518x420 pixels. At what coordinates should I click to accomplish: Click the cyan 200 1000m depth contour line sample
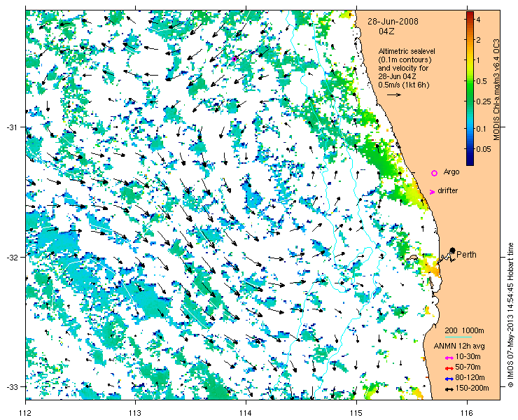point(458,337)
